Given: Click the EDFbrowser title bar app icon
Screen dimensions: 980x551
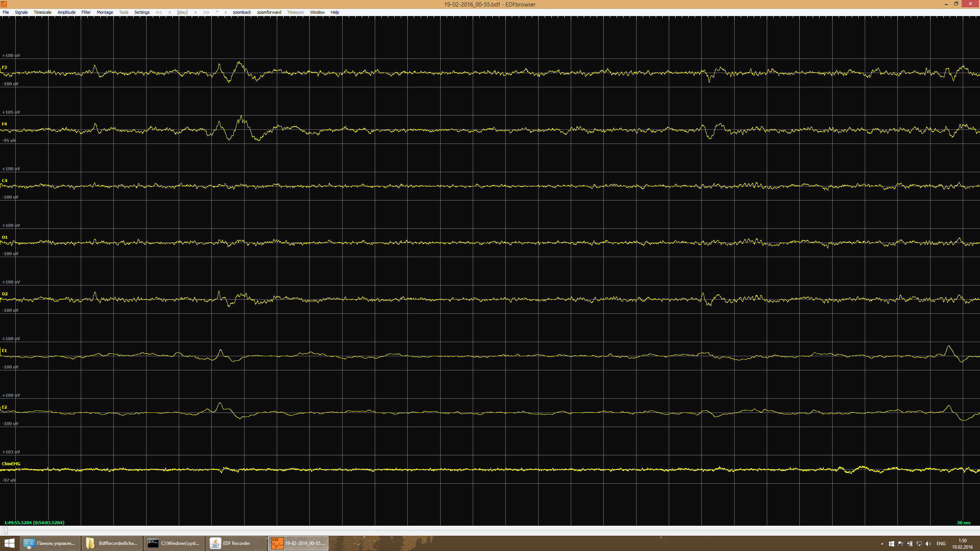Looking at the screenshot, I should click(x=4, y=4).
